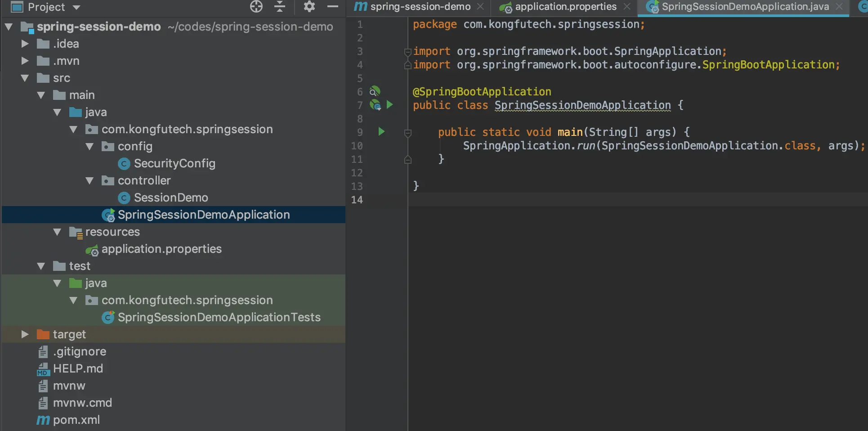Switch to the application.properties editor tab
Viewport: 868px width, 431px height.
566,7
